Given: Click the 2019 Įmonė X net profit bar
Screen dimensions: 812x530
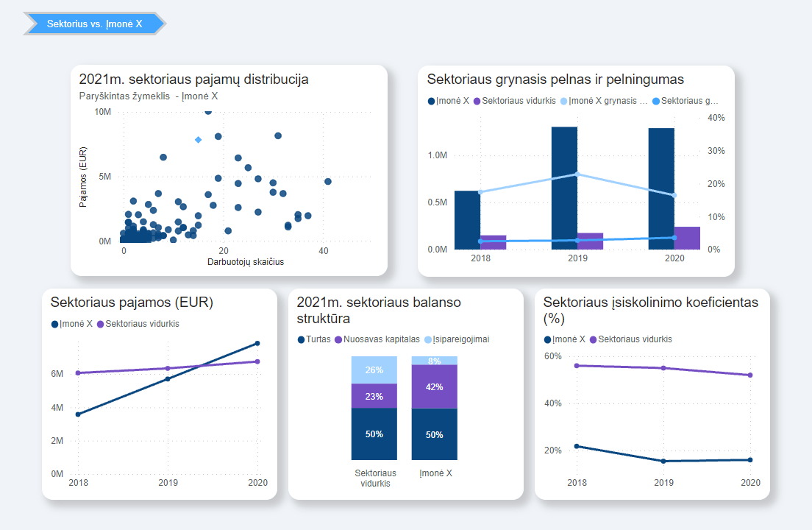Looking at the screenshot, I should tap(564, 188).
